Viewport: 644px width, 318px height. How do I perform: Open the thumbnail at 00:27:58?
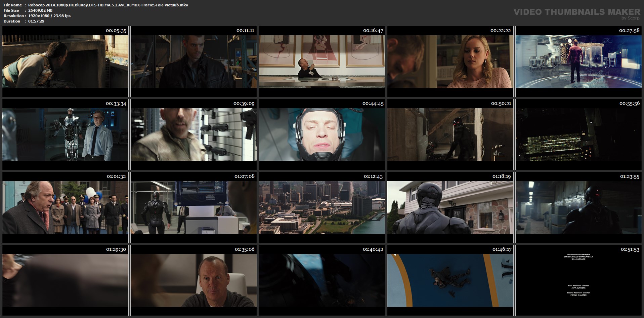[x=578, y=62]
